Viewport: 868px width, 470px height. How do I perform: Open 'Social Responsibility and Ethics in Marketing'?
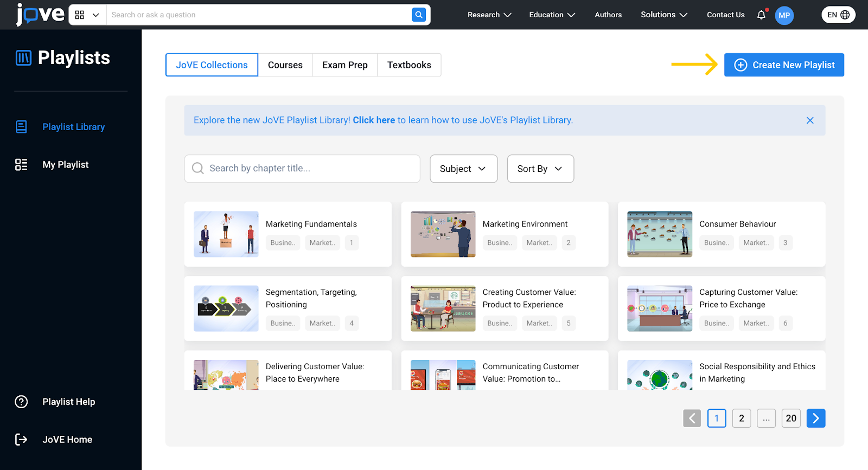tap(757, 373)
